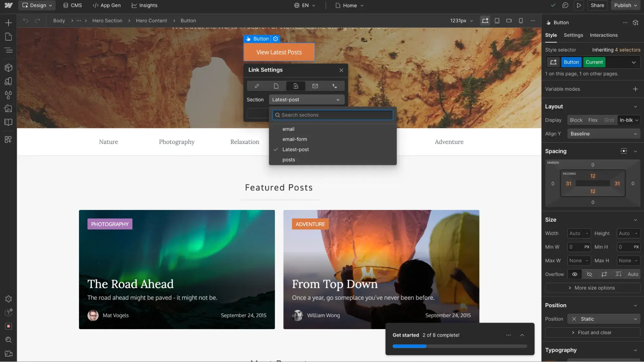Click the Search sections input field

click(332, 115)
